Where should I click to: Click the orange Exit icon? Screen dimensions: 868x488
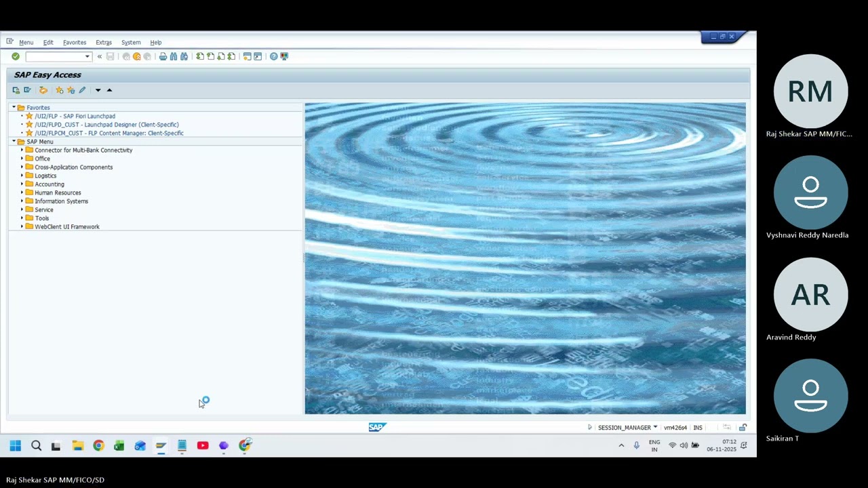click(x=136, y=56)
